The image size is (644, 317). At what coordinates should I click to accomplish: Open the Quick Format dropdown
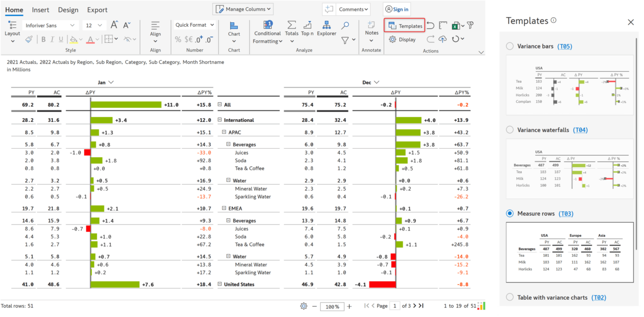coord(194,24)
